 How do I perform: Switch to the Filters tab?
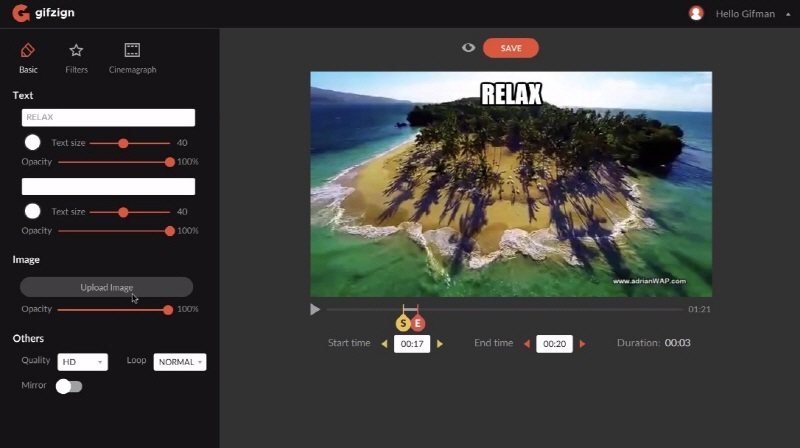click(x=76, y=59)
